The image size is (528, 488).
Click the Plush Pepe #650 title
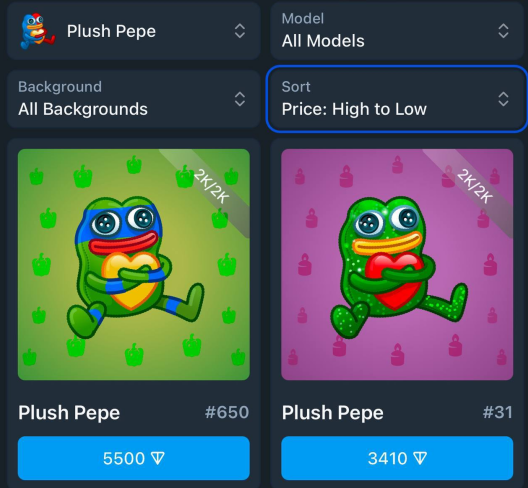click(69, 413)
